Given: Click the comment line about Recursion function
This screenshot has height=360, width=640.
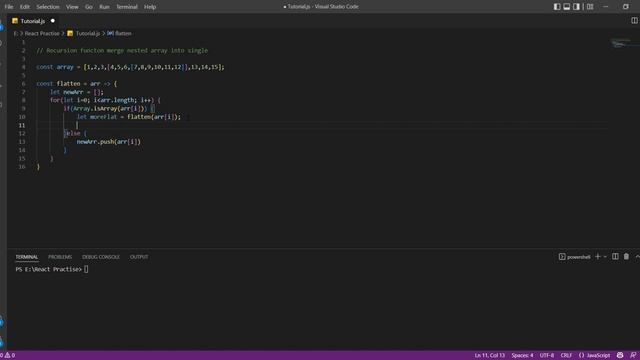Looking at the screenshot, I should [x=122, y=51].
